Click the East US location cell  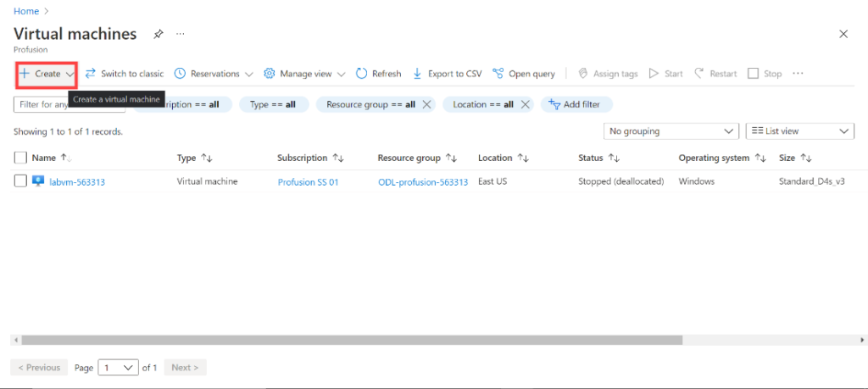pos(492,181)
